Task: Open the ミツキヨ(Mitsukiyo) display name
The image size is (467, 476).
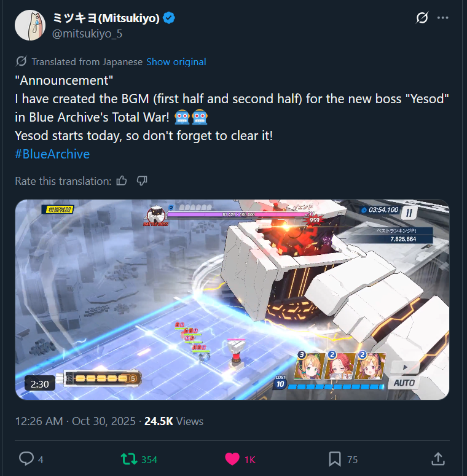Action: [106, 18]
